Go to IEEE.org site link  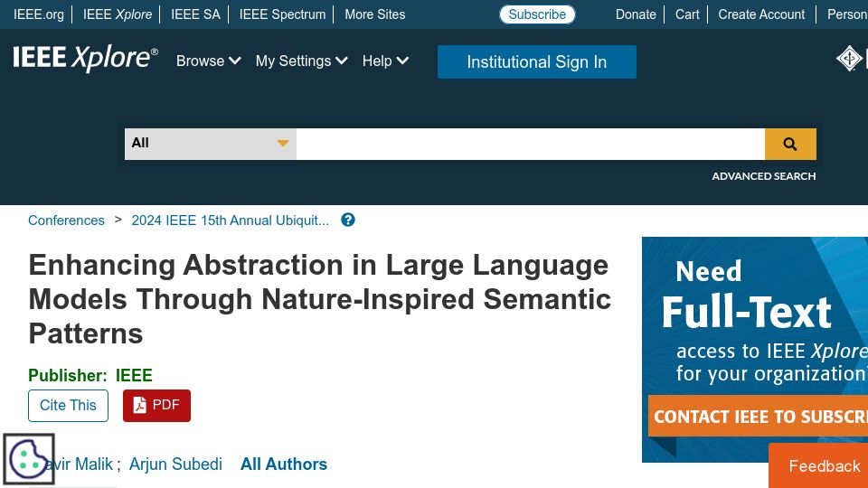pyautogui.click(x=39, y=14)
